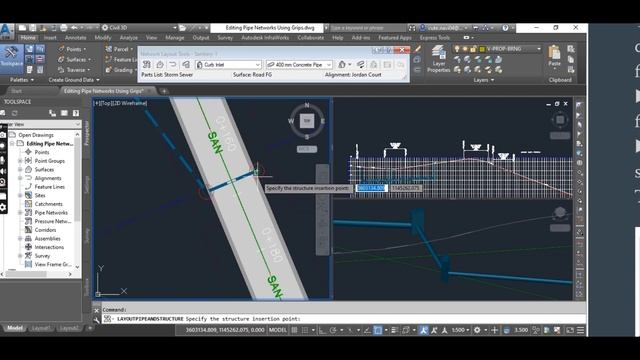The image size is (640, 360).
Task: Open the Insert ribbon tab
Action: click(50, 38)
